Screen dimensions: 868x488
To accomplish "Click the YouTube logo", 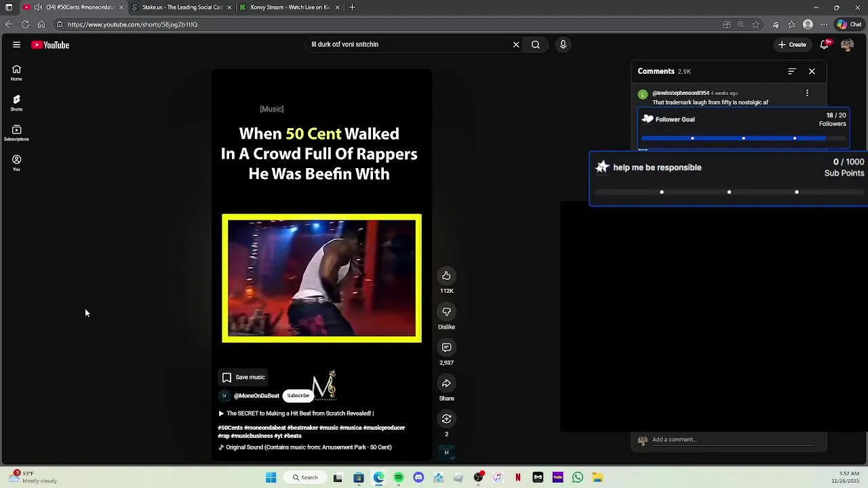I will (50, 45).
